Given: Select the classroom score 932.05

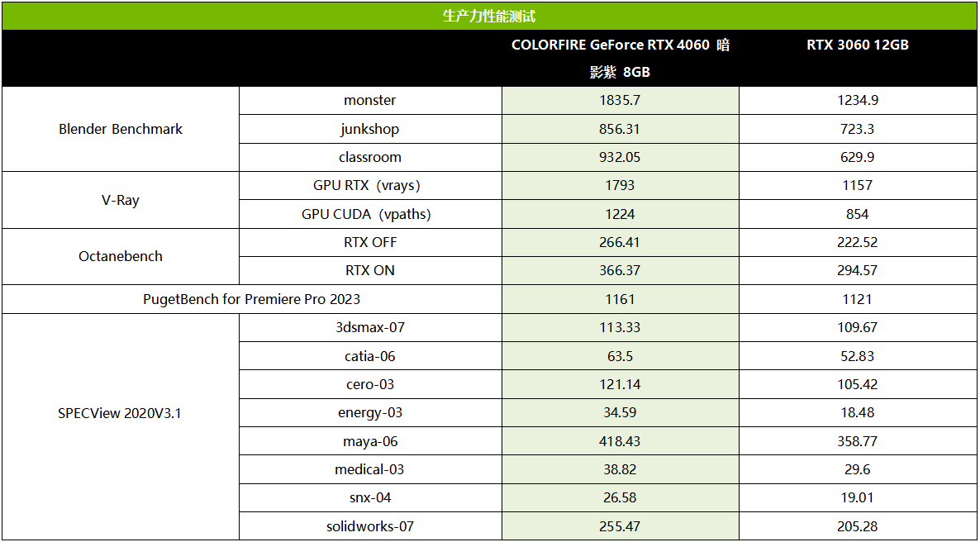Looking at the screenshot, I should click(620, 157).
